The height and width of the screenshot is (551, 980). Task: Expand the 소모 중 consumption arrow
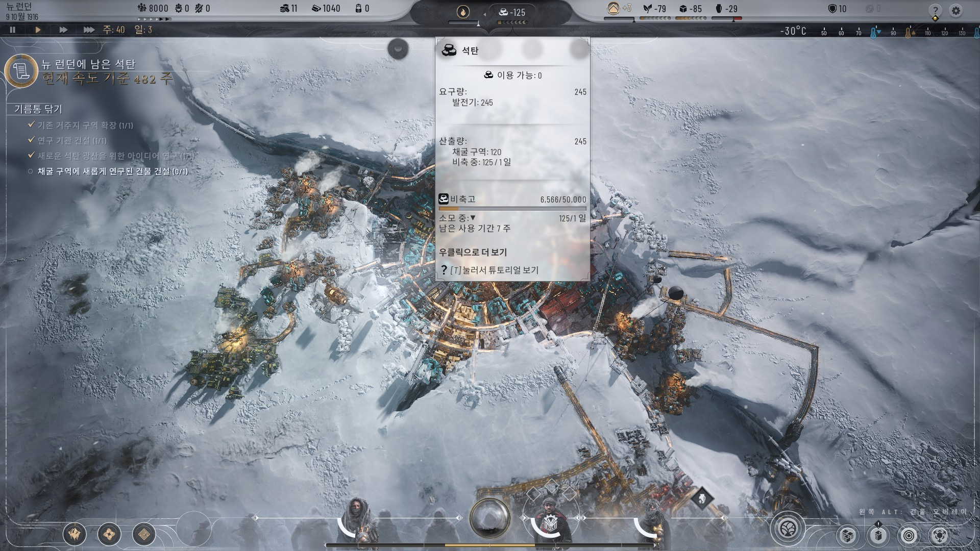[473, 218]
